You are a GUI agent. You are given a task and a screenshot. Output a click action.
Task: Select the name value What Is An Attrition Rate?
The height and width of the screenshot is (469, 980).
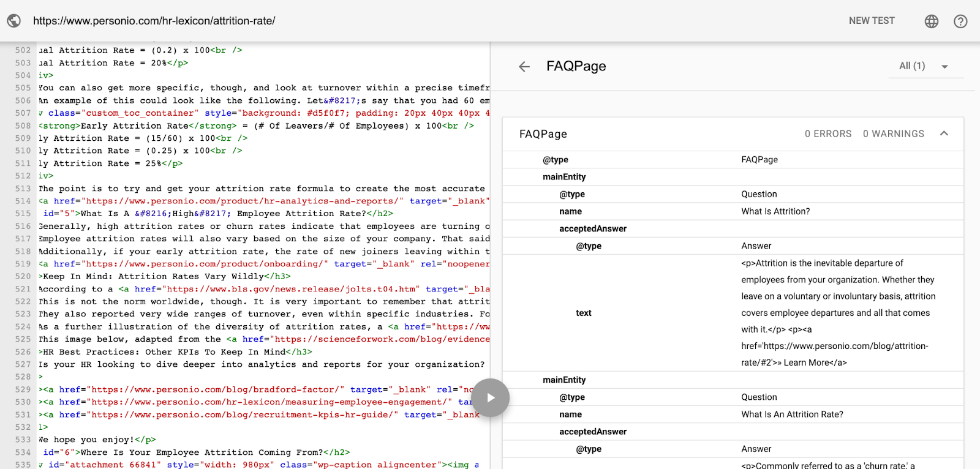tap(792, 415)
